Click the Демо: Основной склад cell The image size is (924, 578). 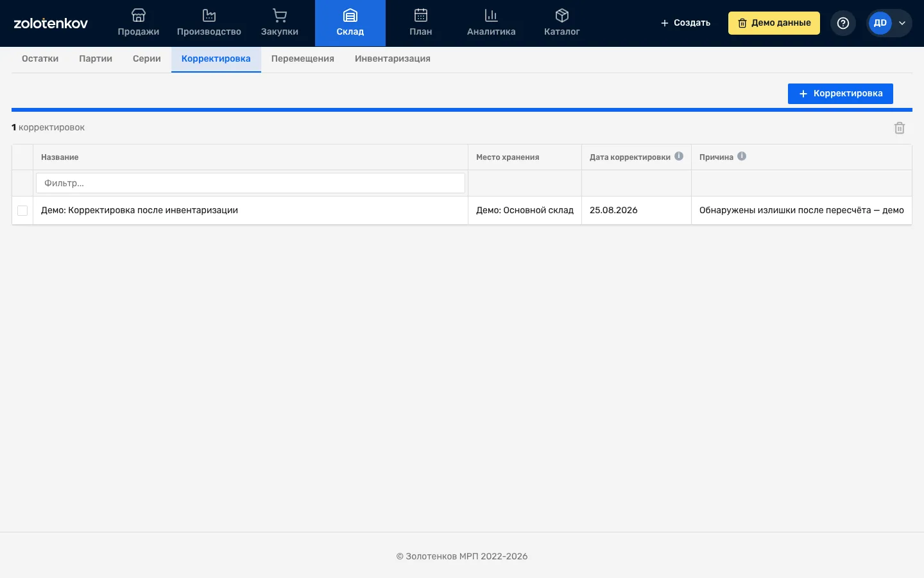[x=525, y=210]
